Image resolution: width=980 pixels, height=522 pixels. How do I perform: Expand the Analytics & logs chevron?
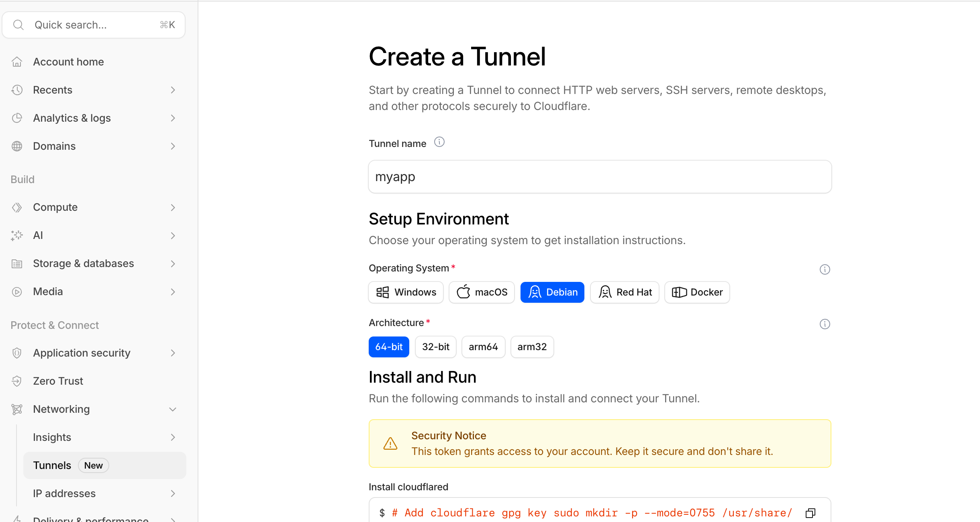pyautogui.click(x=173, y=118)
